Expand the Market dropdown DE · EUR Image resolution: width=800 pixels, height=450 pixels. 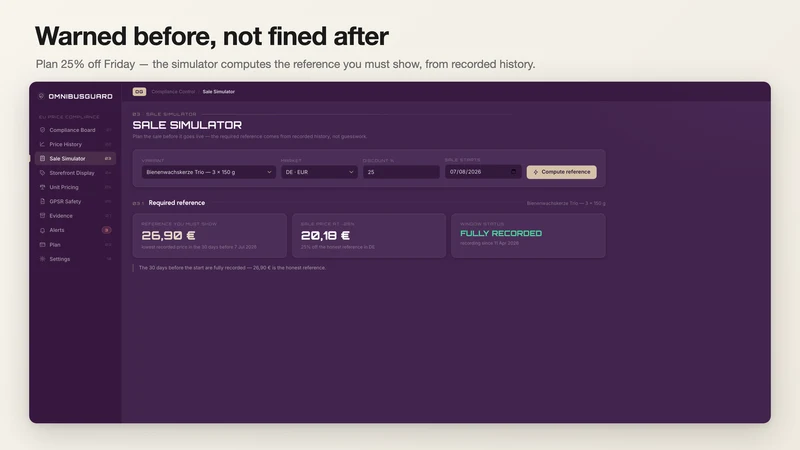[319, 172]
